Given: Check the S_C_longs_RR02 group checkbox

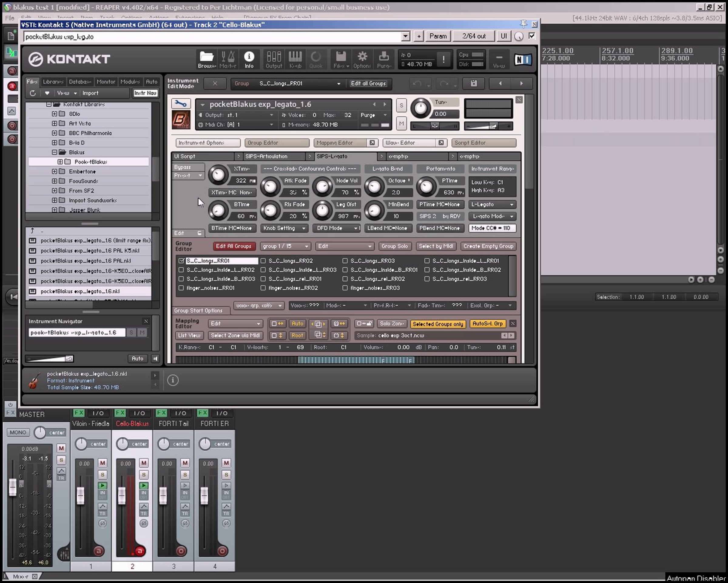Looking at the screenshot, I should click(x=263, y=261).
